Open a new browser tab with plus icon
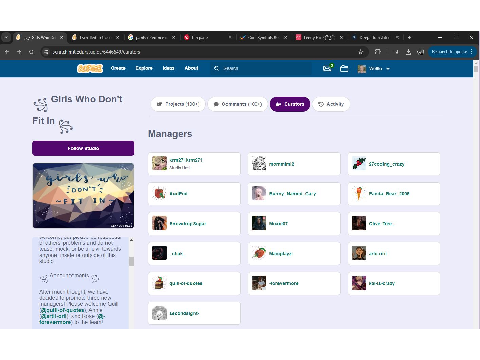This screenshot has width=480, height=360. [409, 37]
